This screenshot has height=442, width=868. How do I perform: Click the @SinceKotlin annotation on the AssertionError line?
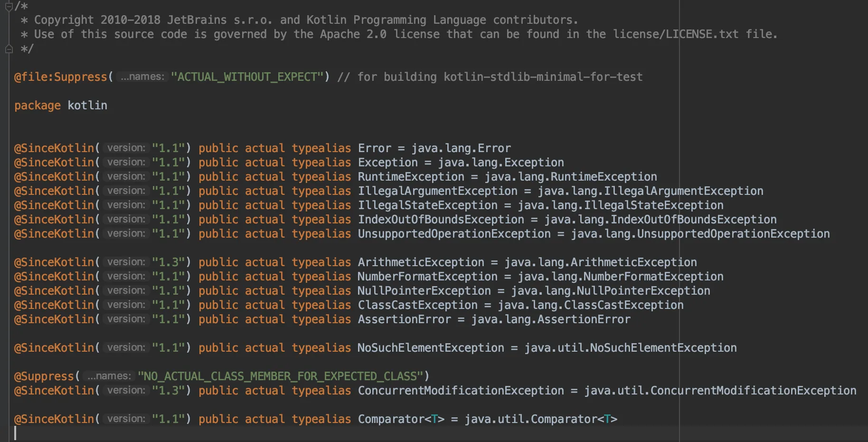pyautogui.click(x=54, y=319)
